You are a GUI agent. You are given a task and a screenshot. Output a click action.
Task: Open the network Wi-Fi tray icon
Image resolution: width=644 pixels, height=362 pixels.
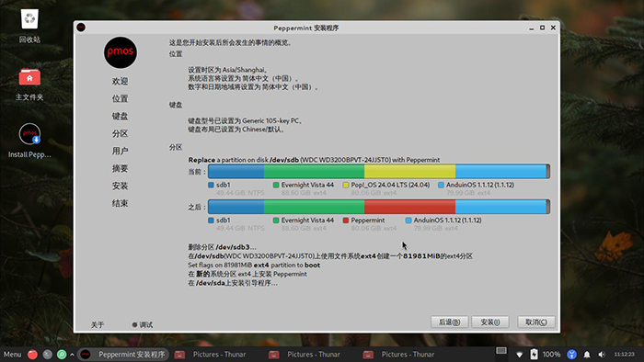point(520,355)
